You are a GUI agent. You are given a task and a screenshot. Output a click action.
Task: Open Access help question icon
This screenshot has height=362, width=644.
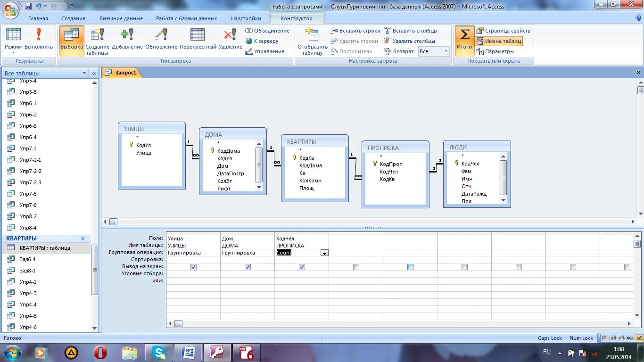click(x=638, y=18)
